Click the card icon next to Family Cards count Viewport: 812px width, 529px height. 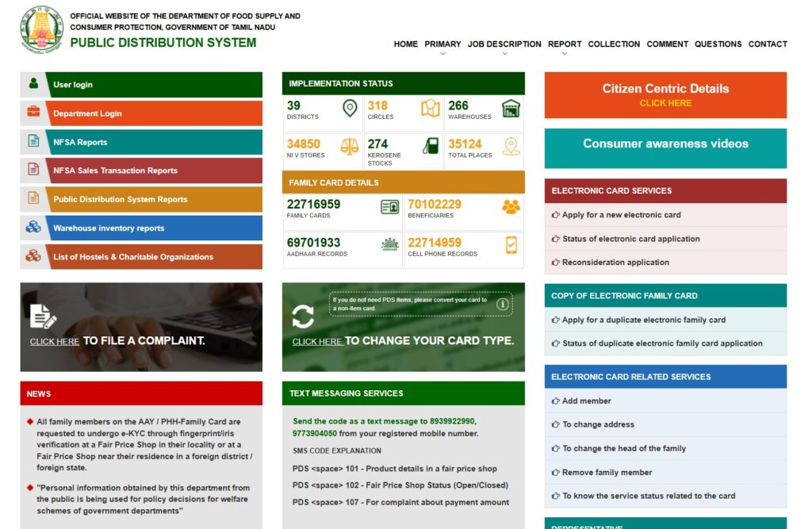pyautogui.click(x=389, y=206)
